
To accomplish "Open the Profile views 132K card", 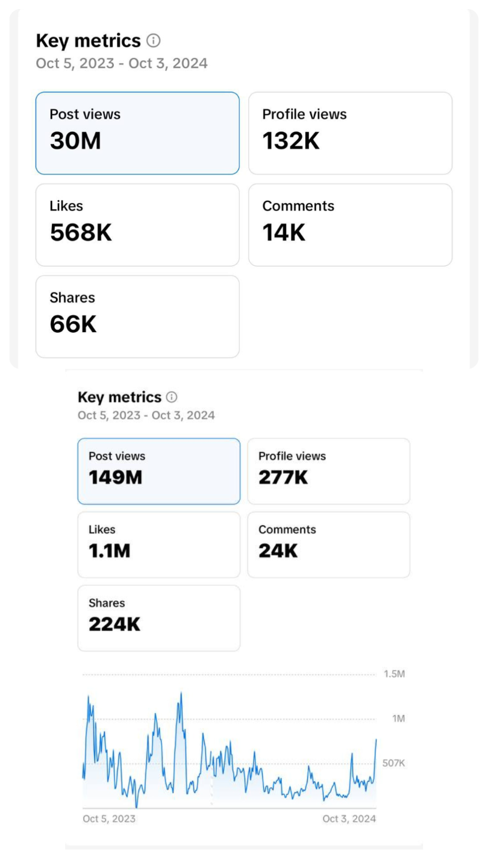I will coord(350,133).
